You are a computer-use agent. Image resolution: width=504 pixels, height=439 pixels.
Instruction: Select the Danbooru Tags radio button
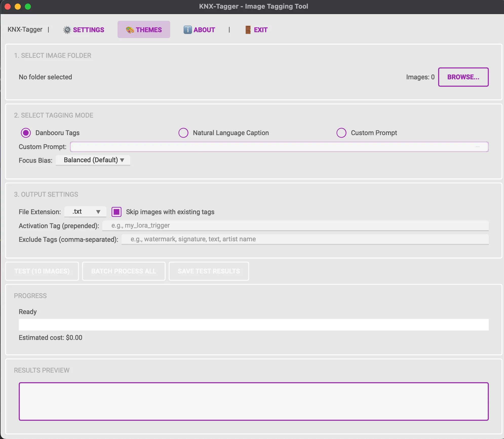(x=26, y=133)
